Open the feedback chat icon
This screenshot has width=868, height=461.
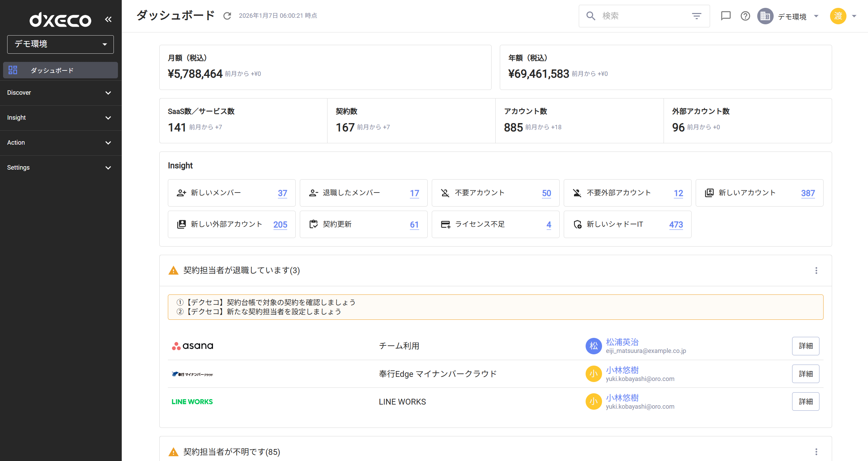725,16
